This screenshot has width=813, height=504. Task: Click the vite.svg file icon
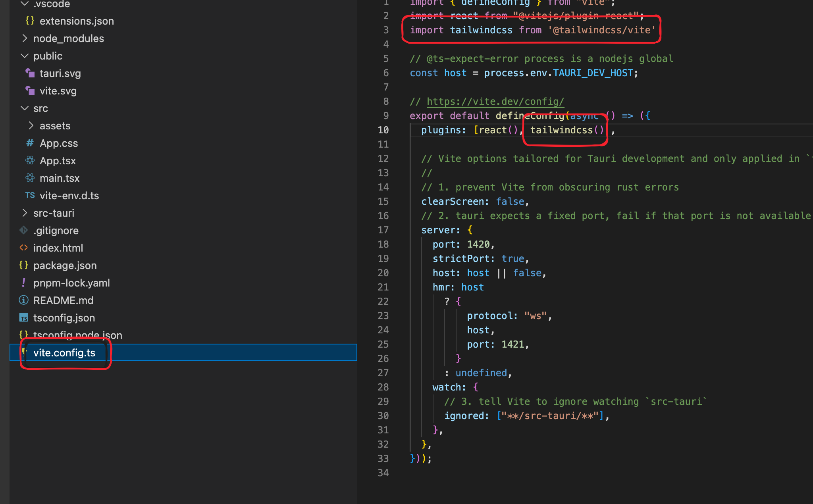point(30,90)
